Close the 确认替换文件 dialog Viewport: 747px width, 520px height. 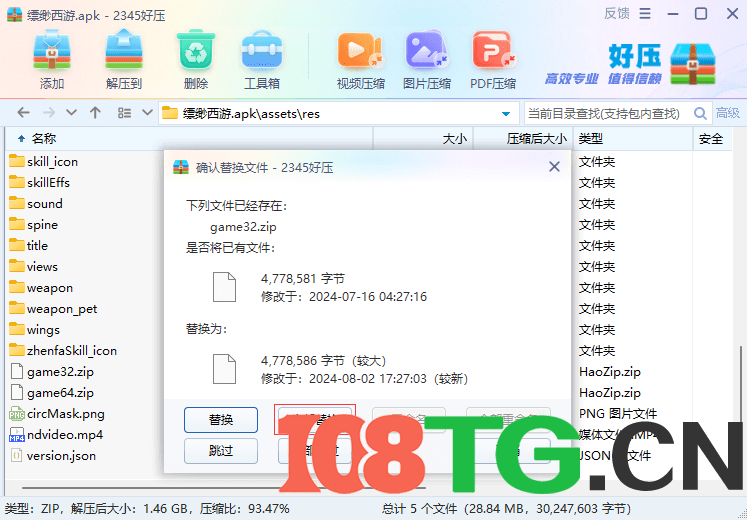click(554, 167)
